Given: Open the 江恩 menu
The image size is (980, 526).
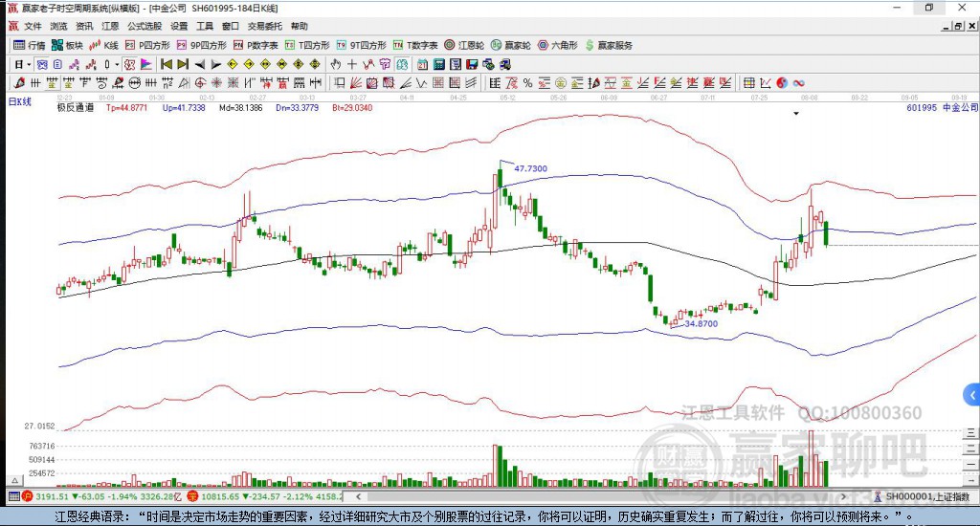Looking at the screenshot, I should [110, 26].
